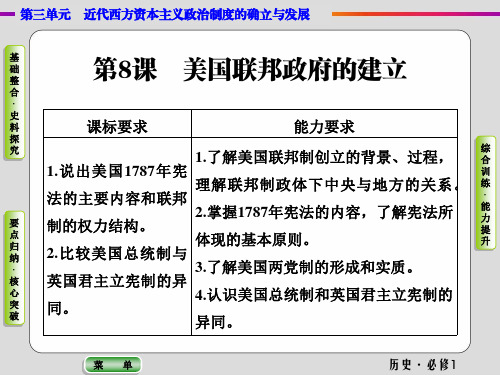Click the line 2.掌握1787年宪法的内容,了解宪法所
The height and width of the screenshot is (375, 500).
[324, 212]
